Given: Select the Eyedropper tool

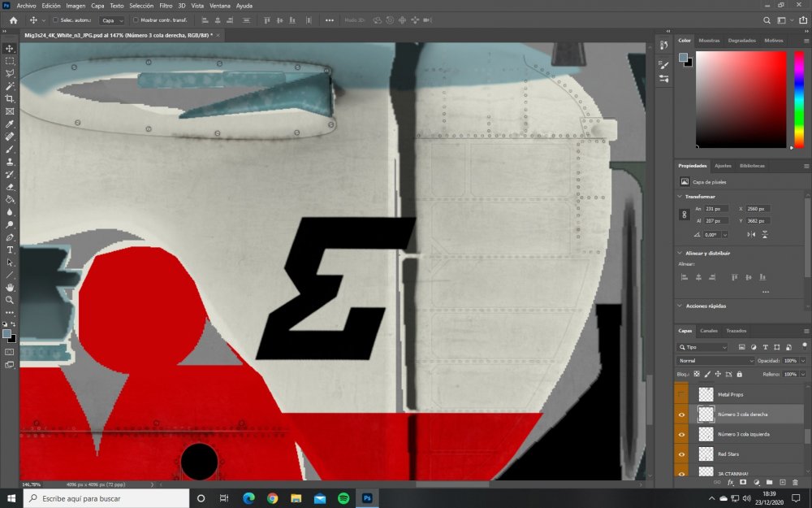Looking at the screenshot, I should [10, 124].
